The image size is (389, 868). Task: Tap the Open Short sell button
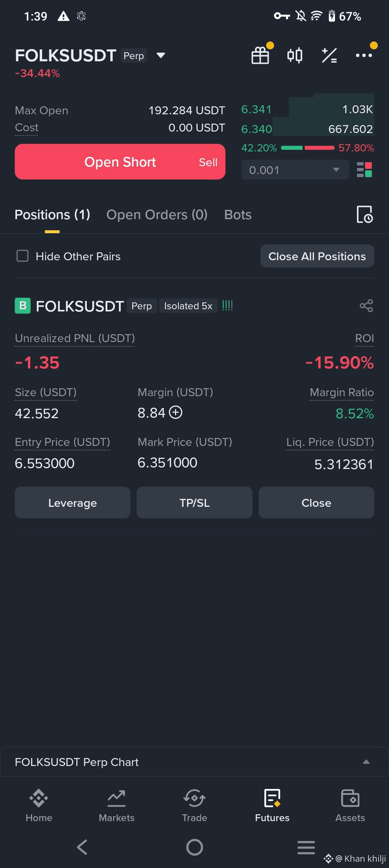pyautogui.click(x=120, y=162)
